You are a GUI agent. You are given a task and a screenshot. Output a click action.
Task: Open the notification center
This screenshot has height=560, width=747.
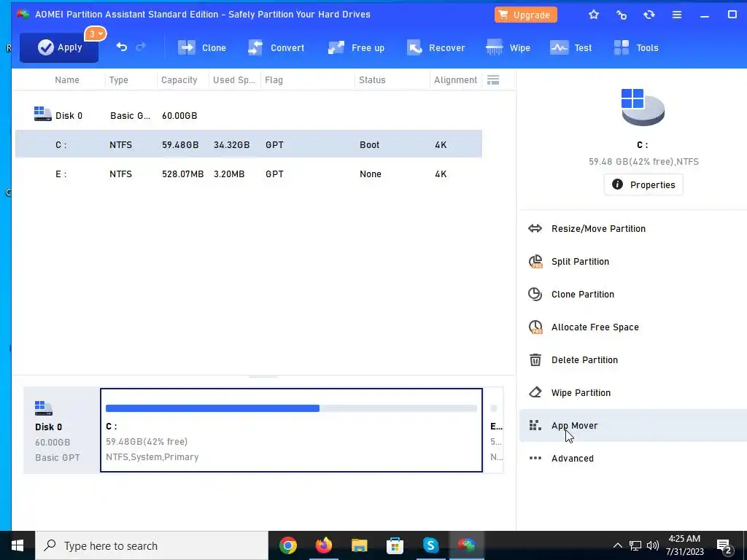click(x=724, y=546)
